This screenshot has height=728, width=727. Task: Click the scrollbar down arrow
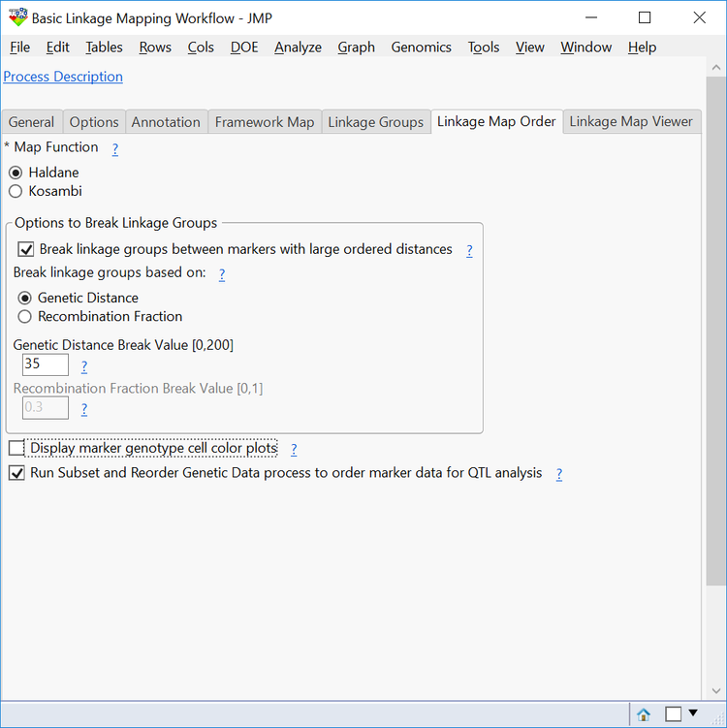(x=716, y=691)
